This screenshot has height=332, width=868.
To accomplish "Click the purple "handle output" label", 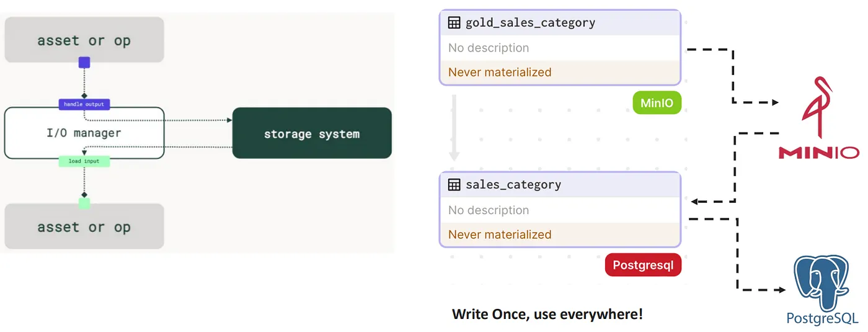I will click(84, 104).
